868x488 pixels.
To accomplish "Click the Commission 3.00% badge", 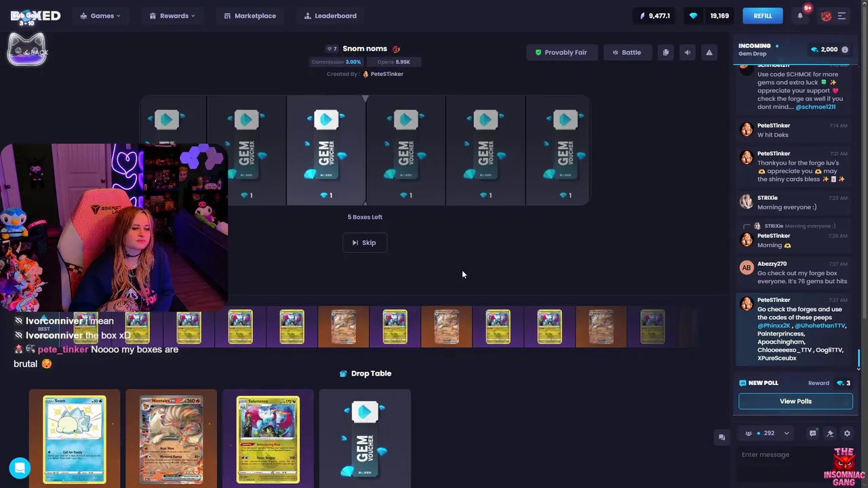I will point(336,62).
